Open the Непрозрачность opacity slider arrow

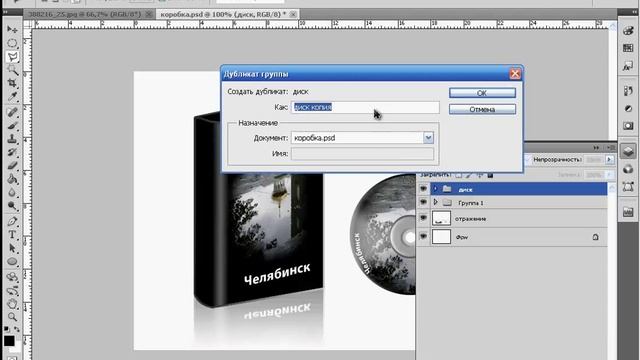(609, 160)
